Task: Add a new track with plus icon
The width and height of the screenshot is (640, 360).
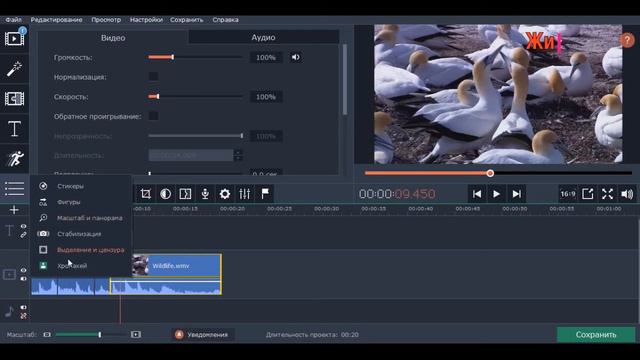Action: [14, 210]
